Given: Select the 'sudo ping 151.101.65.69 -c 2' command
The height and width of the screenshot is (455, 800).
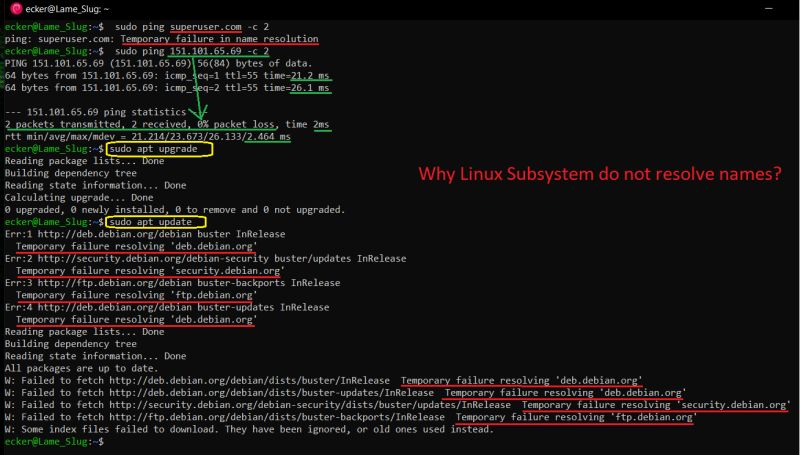Looking at the screenshot, I should (x=192, y=51).
